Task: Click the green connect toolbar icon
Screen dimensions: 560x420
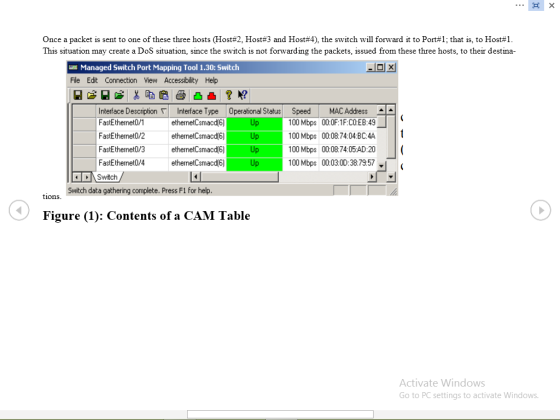Action: (x=198, y=95)
